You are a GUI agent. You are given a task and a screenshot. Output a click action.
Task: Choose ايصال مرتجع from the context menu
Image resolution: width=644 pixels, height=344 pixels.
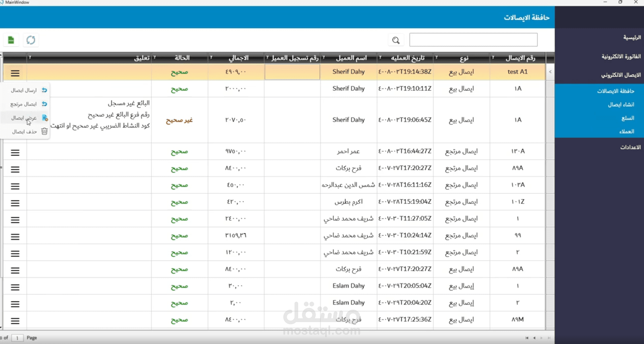pos(26,104)
